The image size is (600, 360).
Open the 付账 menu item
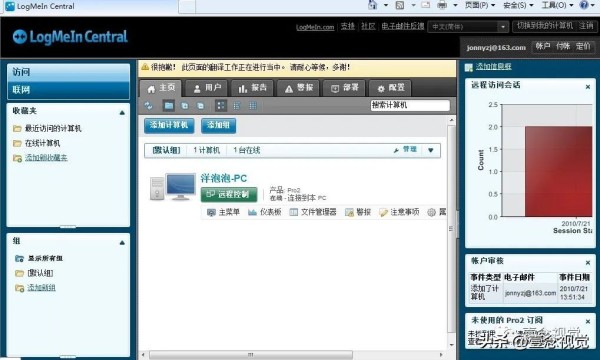(x=563, y=47)
